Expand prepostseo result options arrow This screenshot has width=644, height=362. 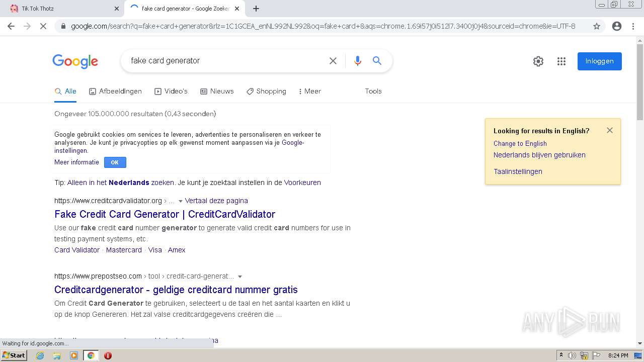pyautogui.click(x=240, y=277)
